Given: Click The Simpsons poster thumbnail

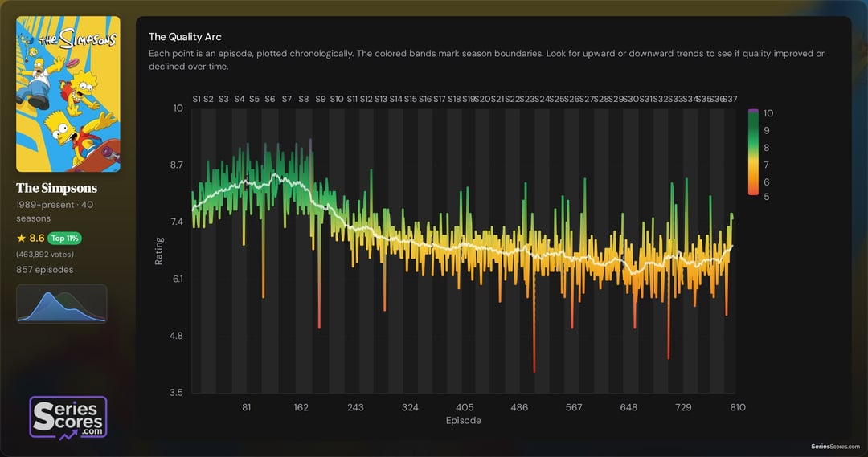Looking at the screenshot, I should (x=68, y=94).
